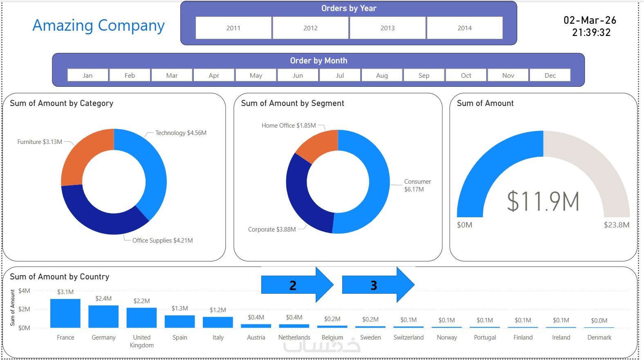Select Nov in the month slicer

pyautogui.click(x=508, y=75)
